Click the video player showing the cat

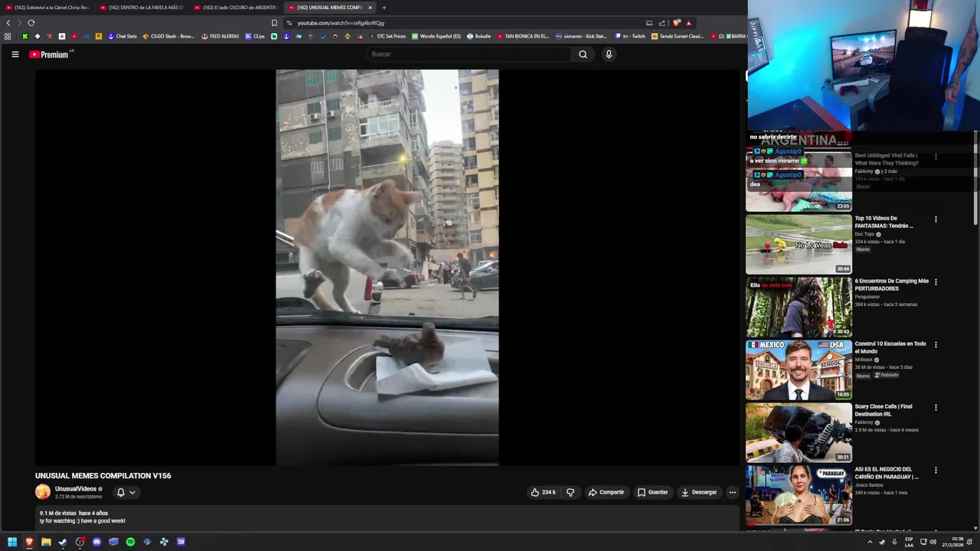(x=387, y=267)
